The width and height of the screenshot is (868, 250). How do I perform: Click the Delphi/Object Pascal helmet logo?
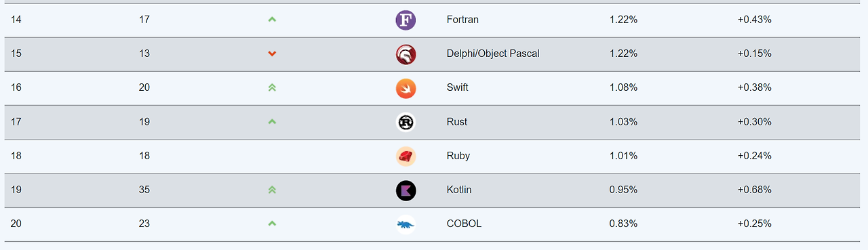[x=406, y=54]
